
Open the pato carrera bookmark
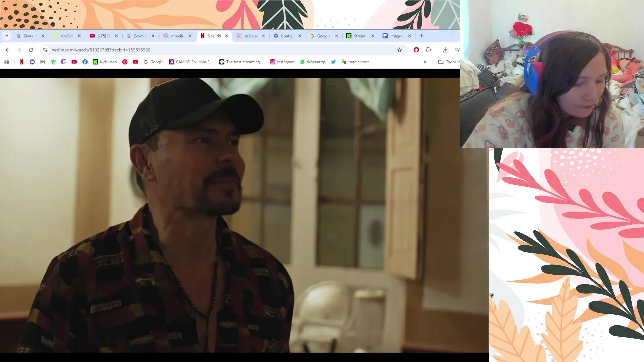point(356,62)
